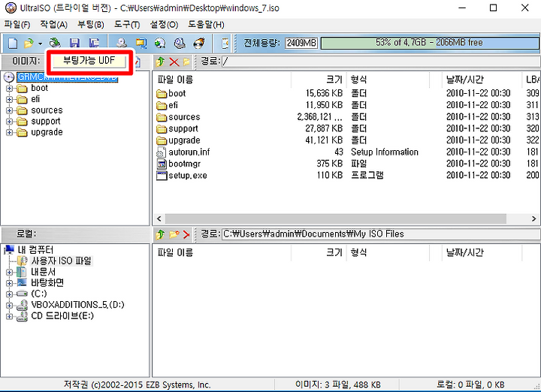This screenshot has width=541, height=392.
Task: Click the horizontal scrollbar's right arrow
Action: pos(533,219)
